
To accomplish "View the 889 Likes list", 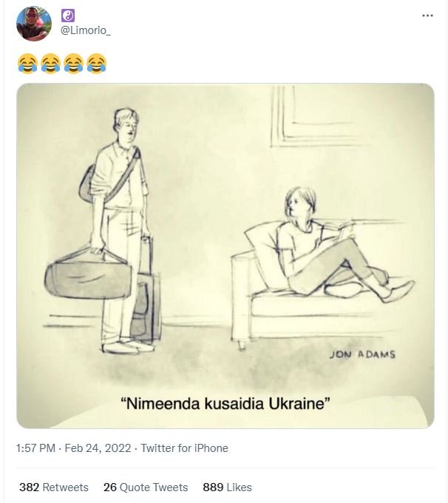I will [x=228, y=487].
